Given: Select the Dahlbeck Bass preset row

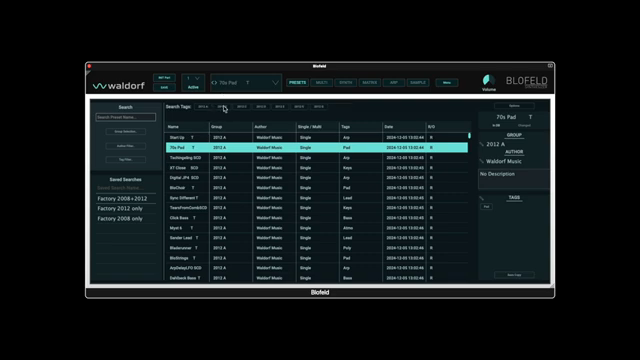Looking at the screenshot, I should pyautogui.click(x=317, y=278).
